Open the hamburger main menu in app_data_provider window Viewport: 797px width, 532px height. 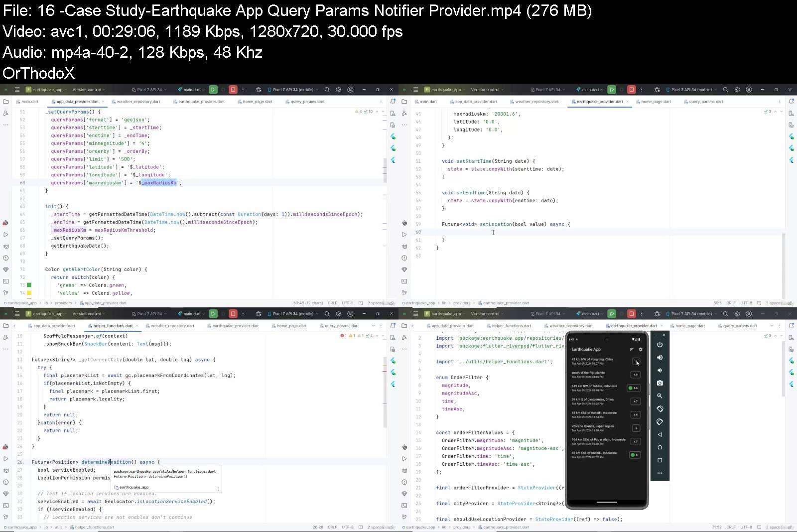pos(17,90)
